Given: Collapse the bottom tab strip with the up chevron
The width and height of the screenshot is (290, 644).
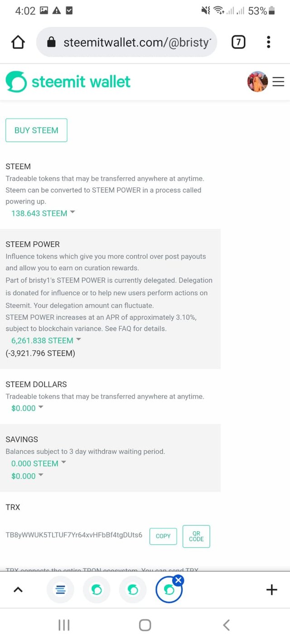Looking at the screenshot, I should point(18,590).
